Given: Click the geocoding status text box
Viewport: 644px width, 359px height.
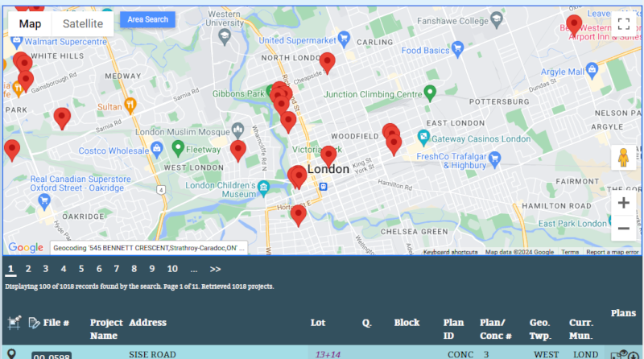Looking at the screenshot, I should tap(149, 248).
